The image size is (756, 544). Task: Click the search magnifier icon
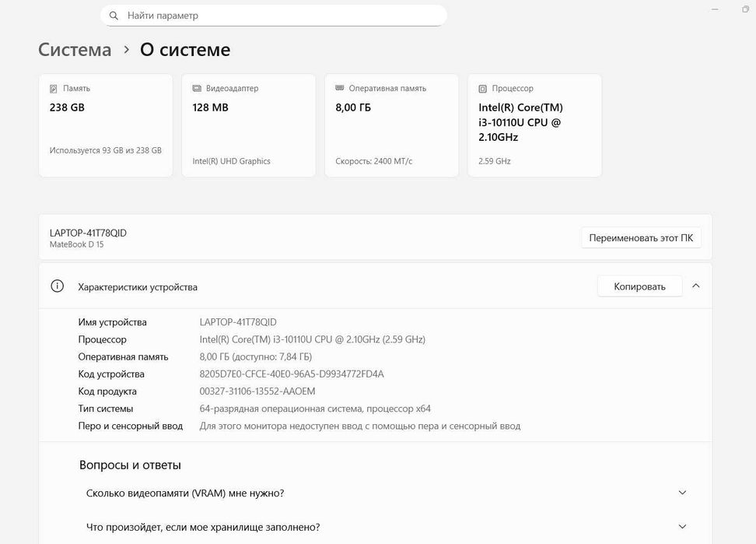click(114, 16)
